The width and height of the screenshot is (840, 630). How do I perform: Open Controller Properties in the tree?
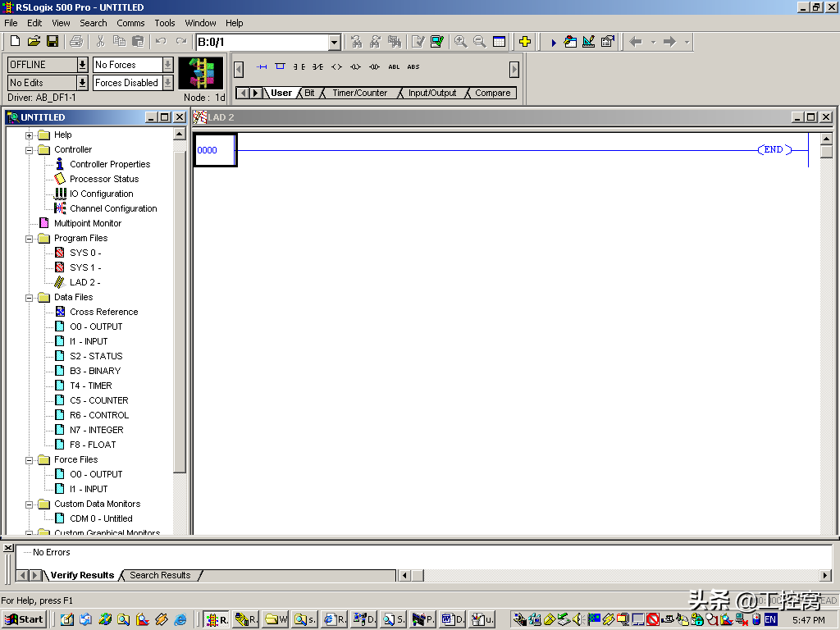tap(110, 164)
